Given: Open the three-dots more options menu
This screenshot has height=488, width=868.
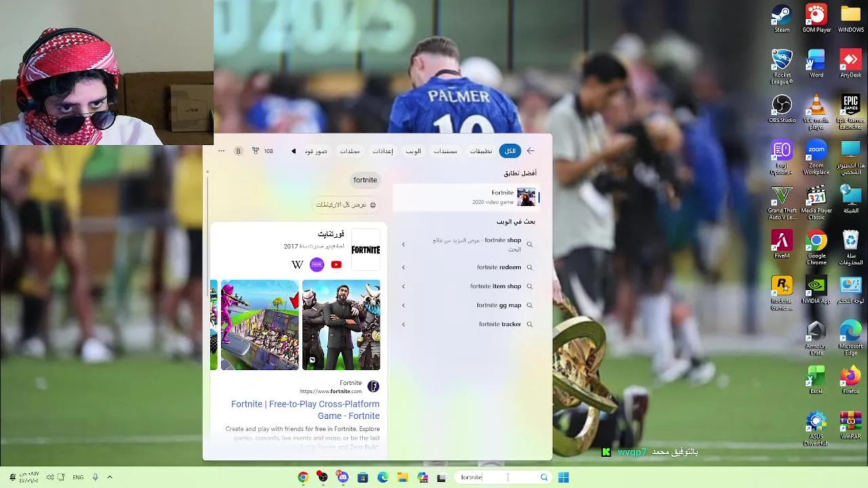Looking at the screenshot, I should click(221, 151).
